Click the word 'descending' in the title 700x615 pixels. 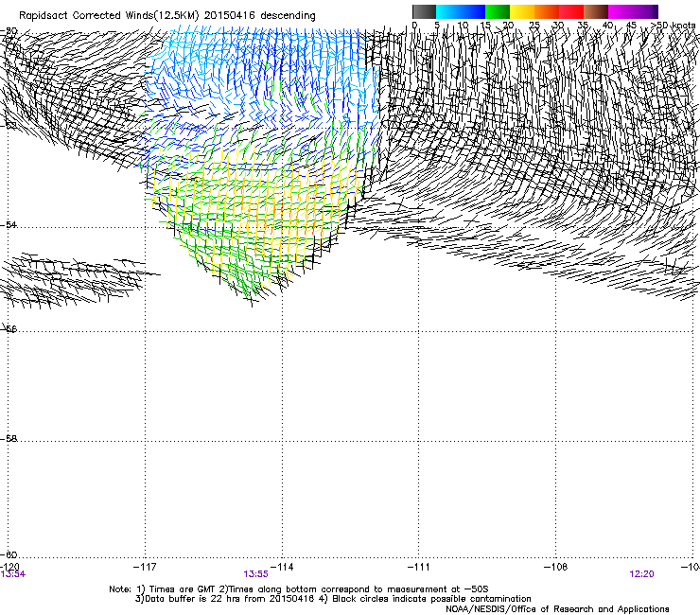coord(288,16)
